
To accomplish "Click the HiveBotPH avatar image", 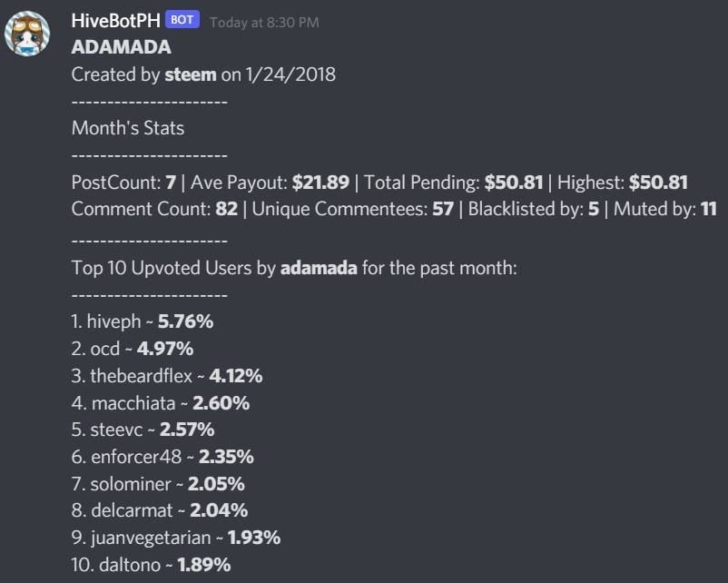I will (27, 34).
